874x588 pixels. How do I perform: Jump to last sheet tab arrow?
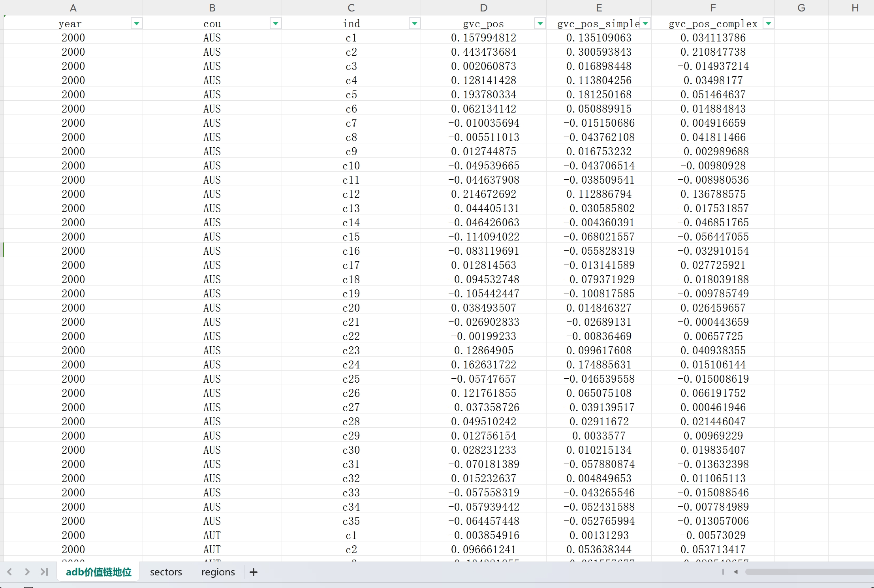[x=44, y=572]
